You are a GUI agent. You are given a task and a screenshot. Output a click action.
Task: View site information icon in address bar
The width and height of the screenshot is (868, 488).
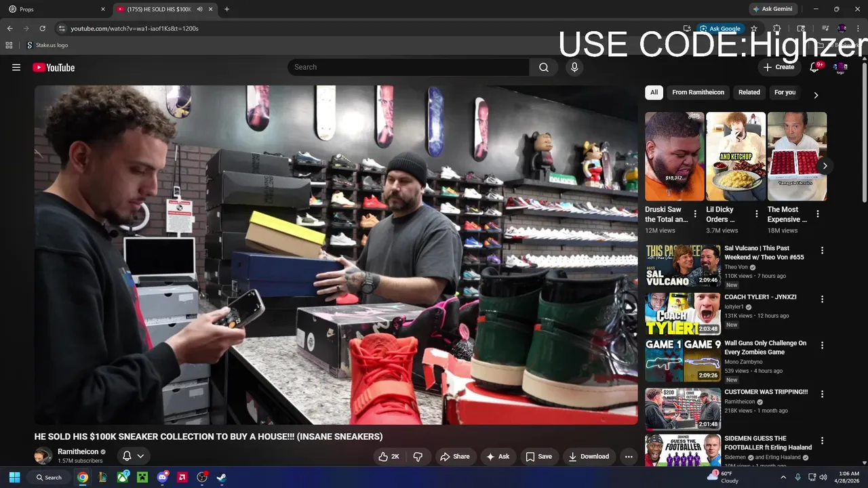62,28
